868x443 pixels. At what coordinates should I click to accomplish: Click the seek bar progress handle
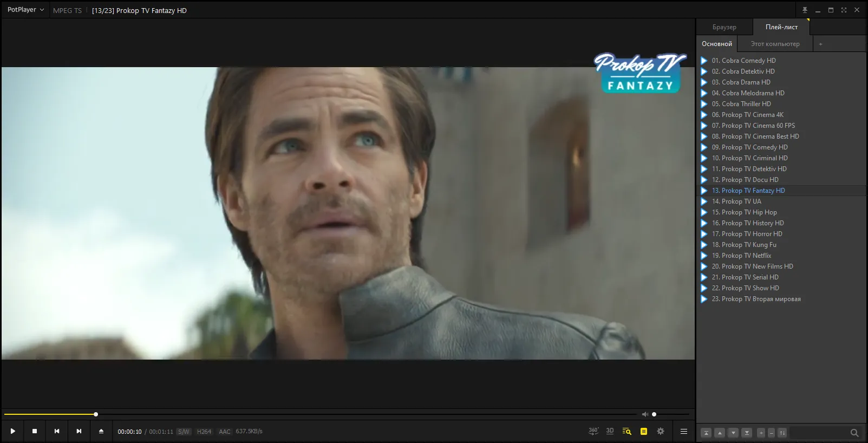[96, 414]
